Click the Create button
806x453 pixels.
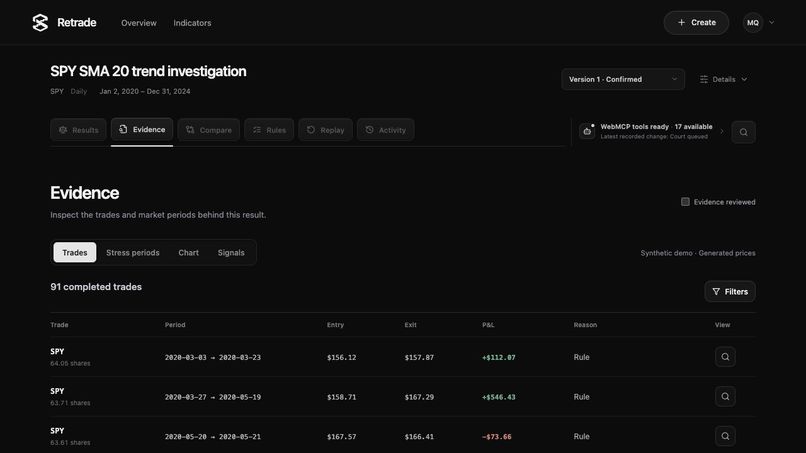click(x=696, y=23)
